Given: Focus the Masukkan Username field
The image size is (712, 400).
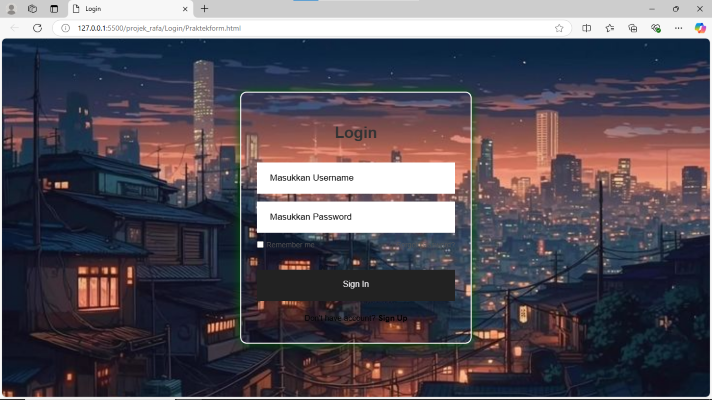Looking at the screenshot, I should coord(355,178).
